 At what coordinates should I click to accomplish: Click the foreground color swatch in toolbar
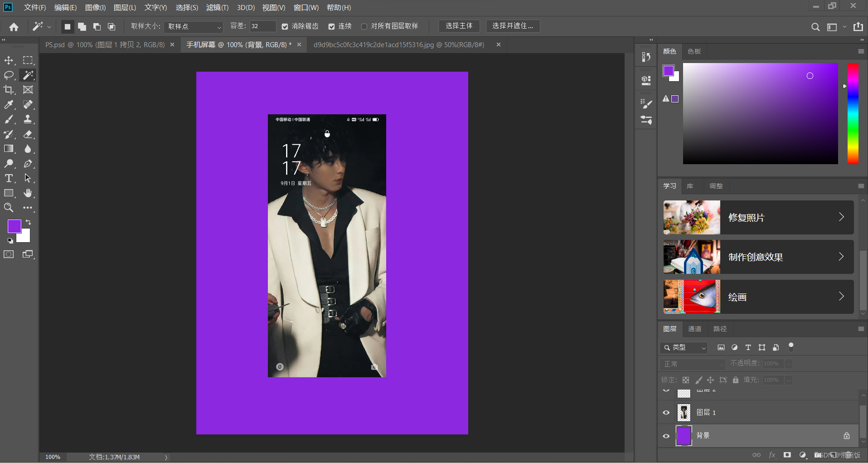[14, 226]
